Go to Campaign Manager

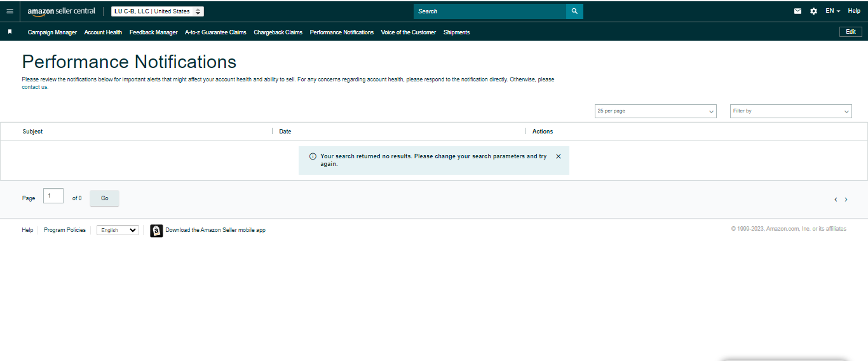pos(52,32)
